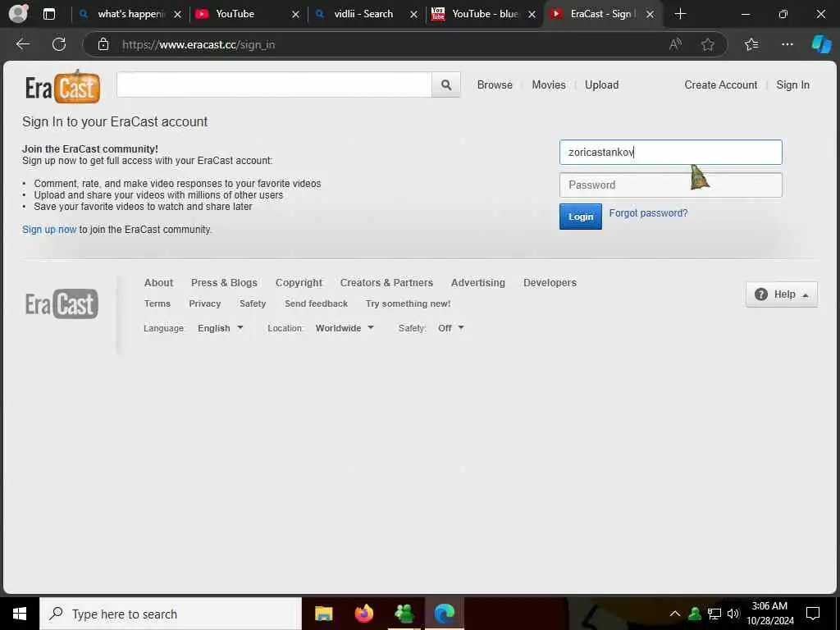
Task: Click the taskbar clock showing 3:06 AM
Action: tap(769, 614)
